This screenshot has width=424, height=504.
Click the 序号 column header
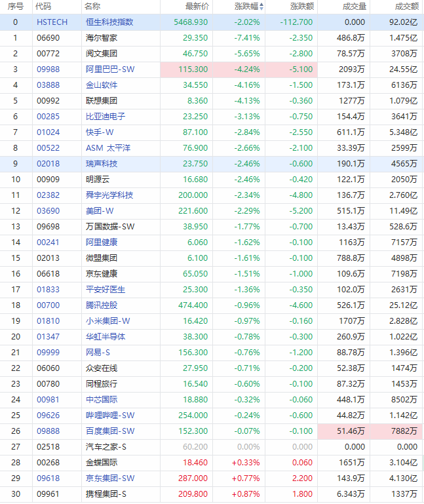click(x=15, y=7)
